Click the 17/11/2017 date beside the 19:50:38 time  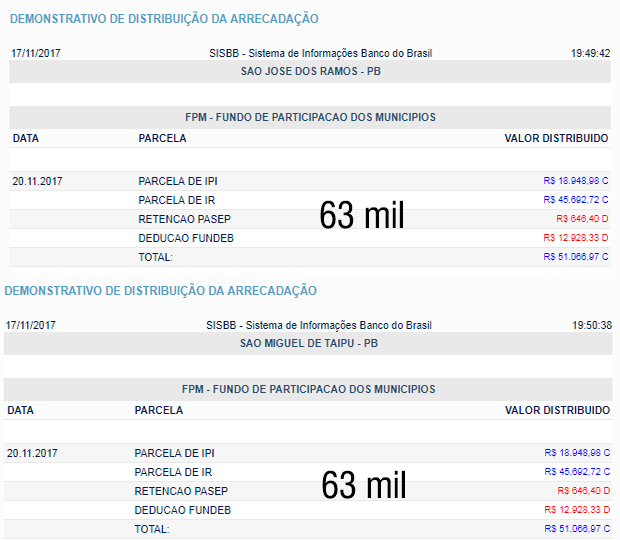[x=30, y=325]
